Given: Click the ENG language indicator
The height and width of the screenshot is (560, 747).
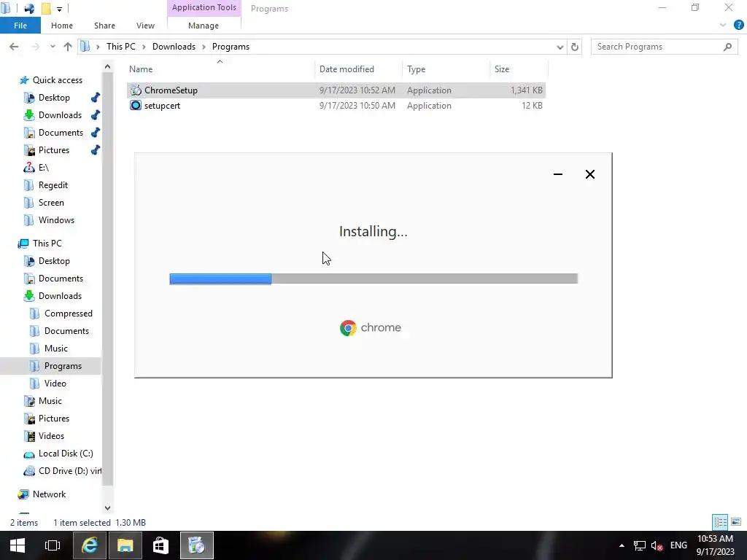Looking at the screenshot, I should pos(678,545).
